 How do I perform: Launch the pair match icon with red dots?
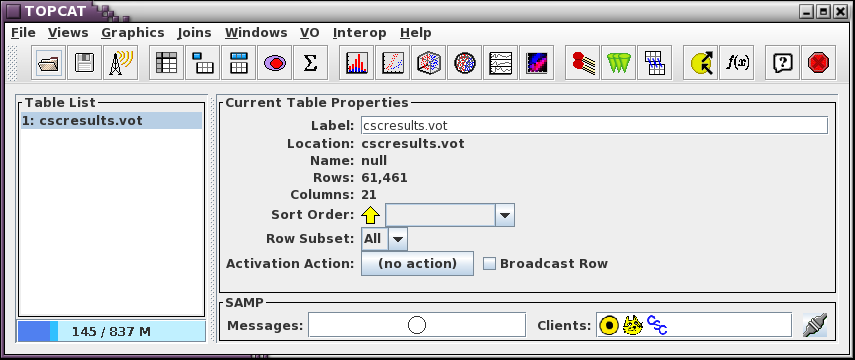(x=582, y=63)
